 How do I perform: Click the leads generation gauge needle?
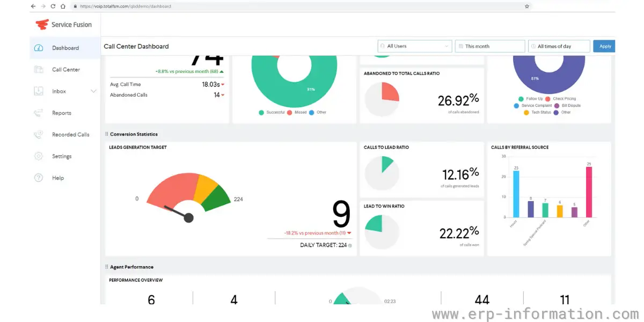pyautogui.click(x=178, y=212)
